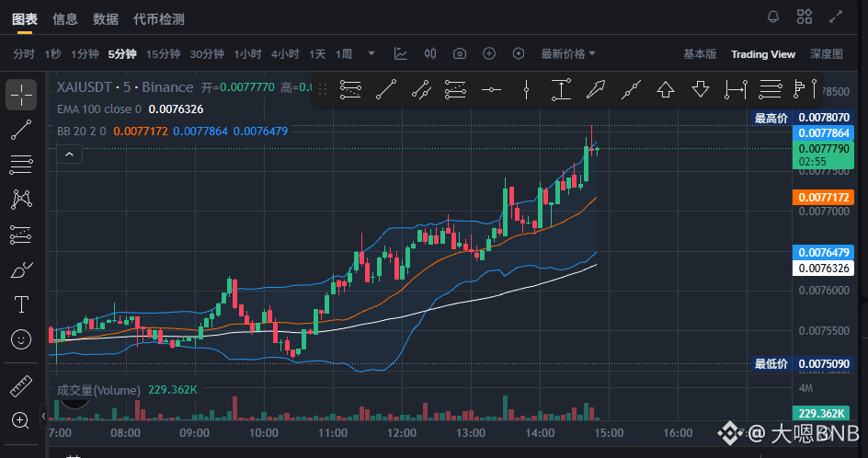Expand more intervals dropdown arrow
Image resolution: width=868 pixels, height=458 pixels.
(x=371, y=53)
